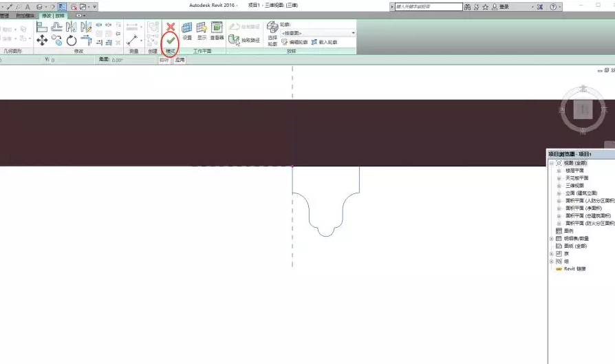Click Load Profile (载入轮廓)
This screenshot has width=615, height=364.
click(x=325, y=42)
